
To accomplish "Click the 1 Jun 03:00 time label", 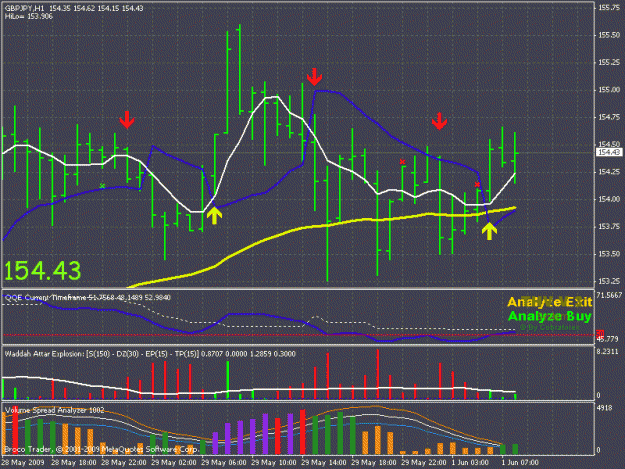I will 470,463.
